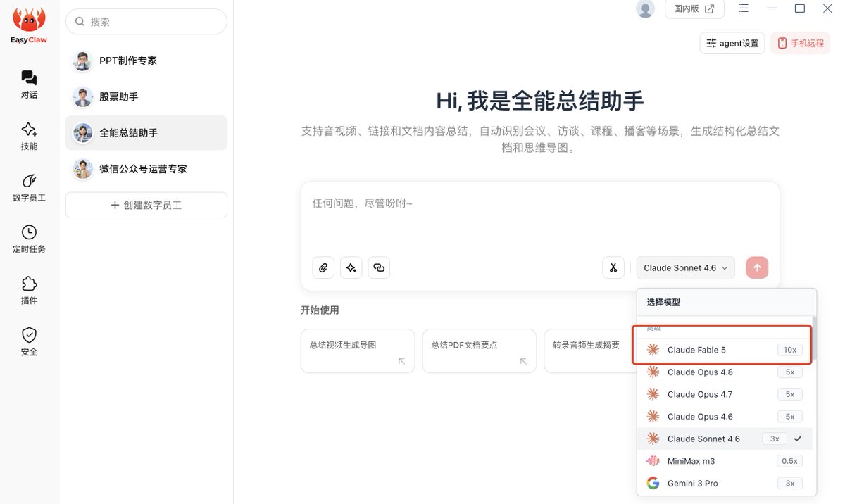Screen dimensions: 845x504
Task: Click the checkmark on Claude Sonnet 4.6 row
Action: pyautogui.click(x=798, y=439)
